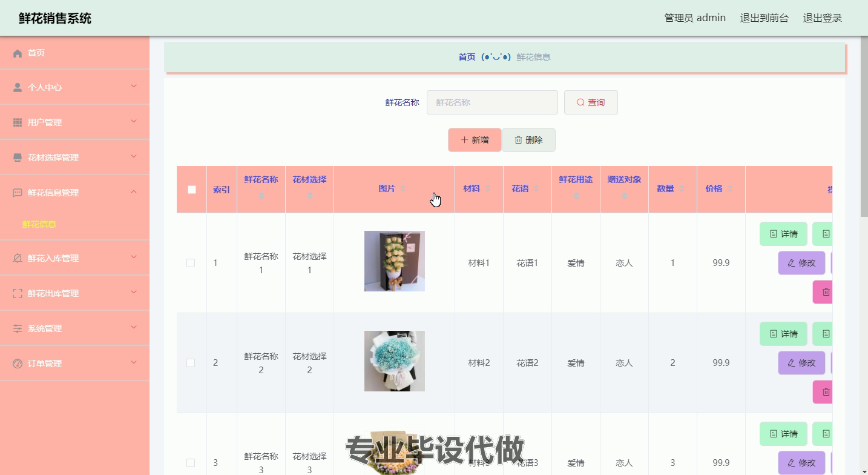Click the home icon beside 首页
The height and width of the screenshot is (475, 868).
[x=18, y=53]
